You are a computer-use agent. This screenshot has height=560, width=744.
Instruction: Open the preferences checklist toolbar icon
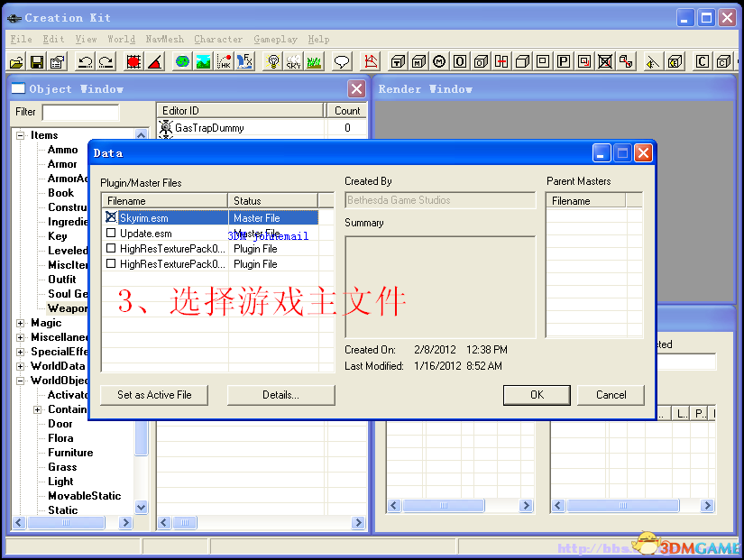[x=58, y=61]
